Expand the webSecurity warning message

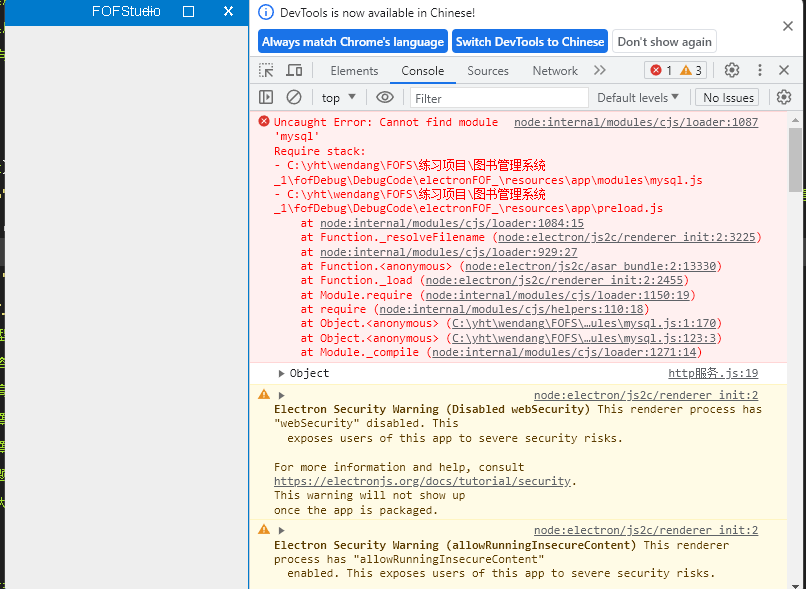[x=281, y=395]
